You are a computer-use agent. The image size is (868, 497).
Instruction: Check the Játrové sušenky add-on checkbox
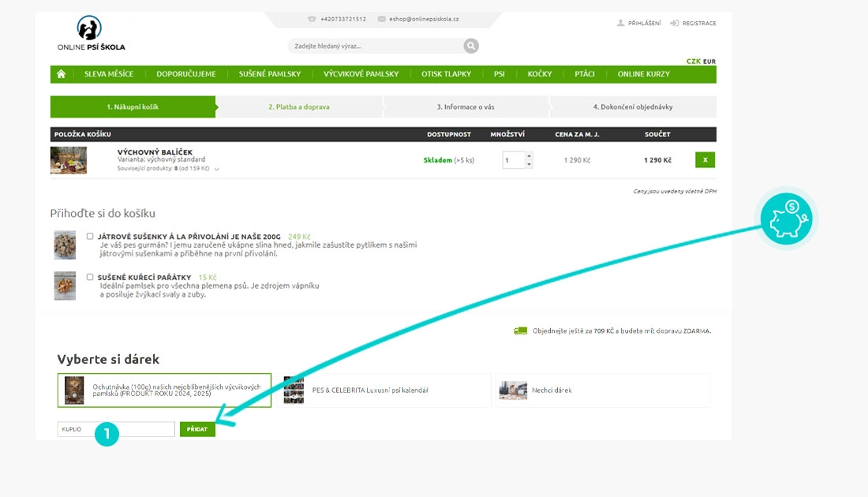click(x=90, y=237)
